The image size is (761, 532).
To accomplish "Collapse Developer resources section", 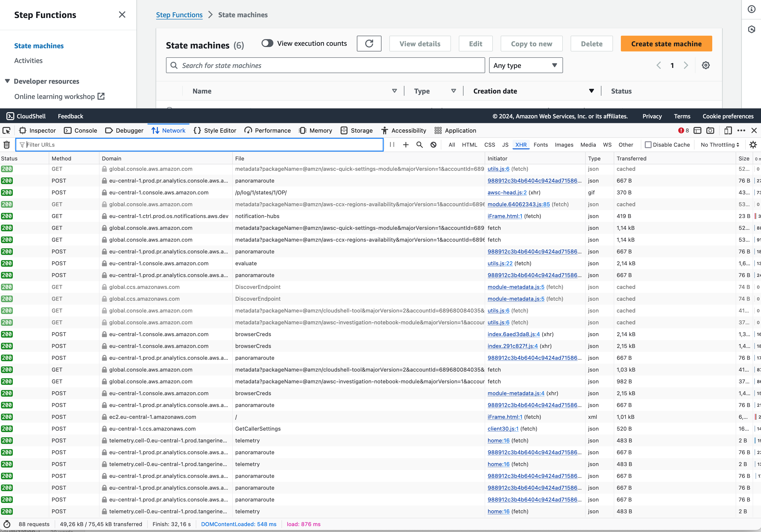I will [7, 81].
